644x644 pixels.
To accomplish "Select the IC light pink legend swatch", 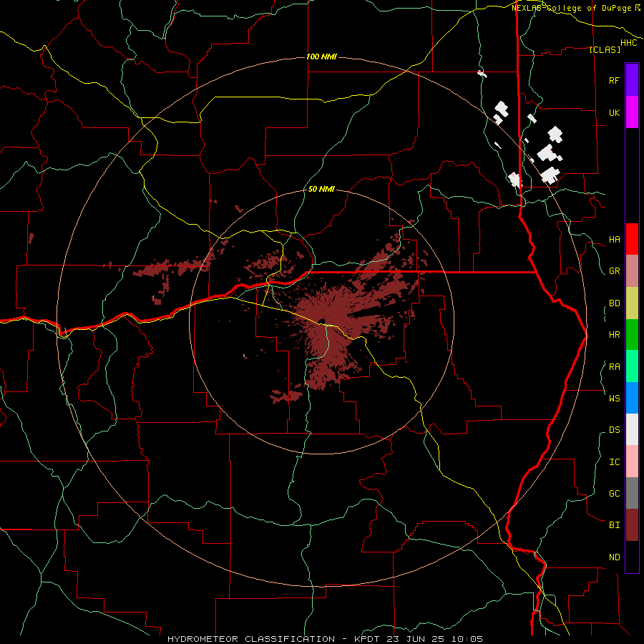I will 632,462.
